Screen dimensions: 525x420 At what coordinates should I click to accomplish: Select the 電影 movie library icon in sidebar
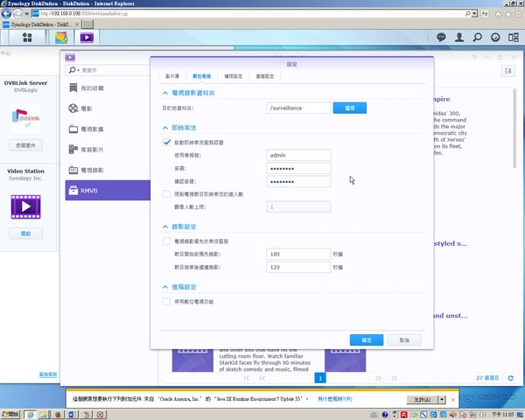pyautogui.click(x=73, y=108)
